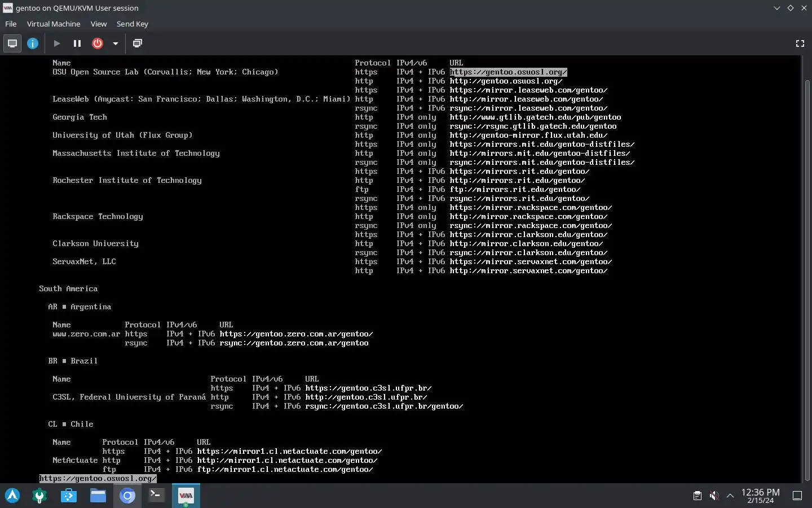
Task: Open the Arch Linux application launcher
Action: pos(12,496)
